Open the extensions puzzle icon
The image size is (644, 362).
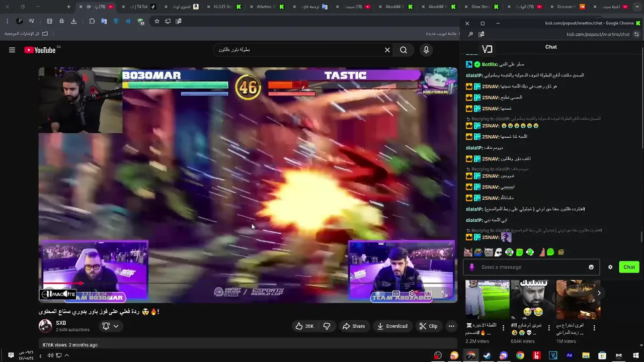coord(92,21)
